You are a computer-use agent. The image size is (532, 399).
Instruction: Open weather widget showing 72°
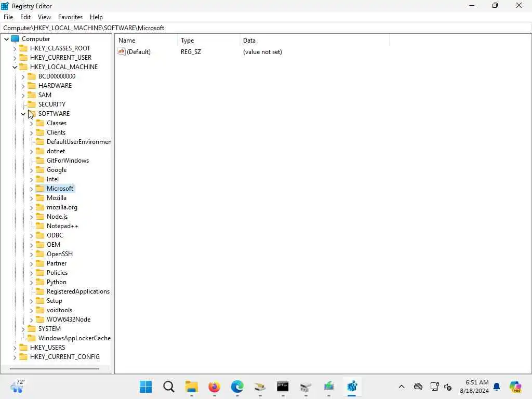[x=17, y=386]
